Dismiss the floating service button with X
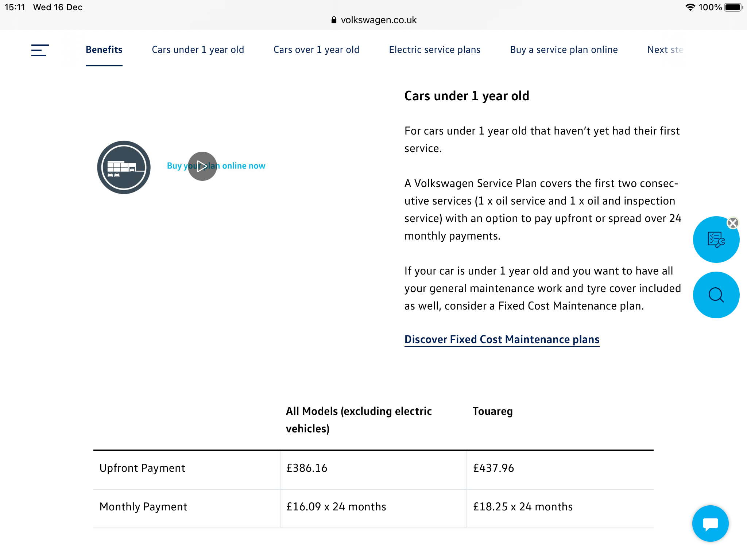The image size is (747, 560). click(733, 223)
